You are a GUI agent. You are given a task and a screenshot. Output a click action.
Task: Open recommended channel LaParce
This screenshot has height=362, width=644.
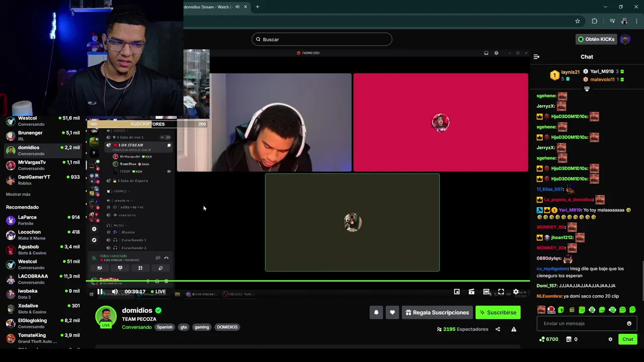(x=43, y=220)
